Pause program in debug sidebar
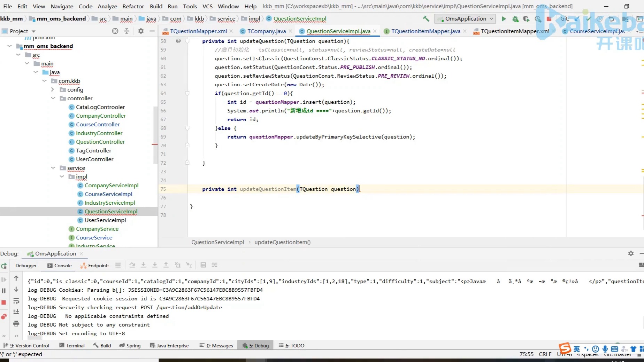 [4, 291]
